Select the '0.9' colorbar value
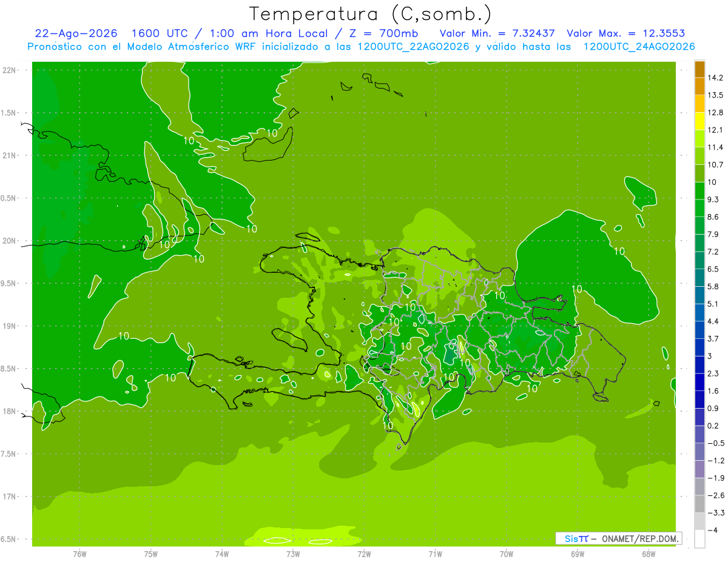 (713, 408)
